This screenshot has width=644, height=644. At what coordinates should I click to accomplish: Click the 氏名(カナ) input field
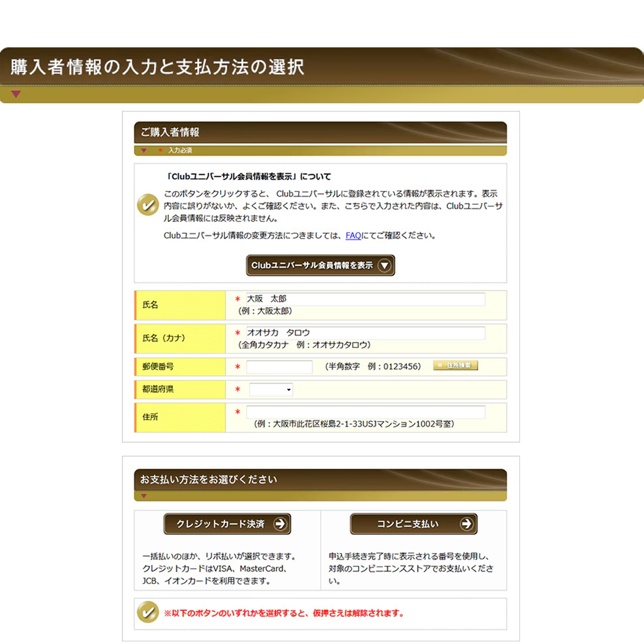[365, 333]
